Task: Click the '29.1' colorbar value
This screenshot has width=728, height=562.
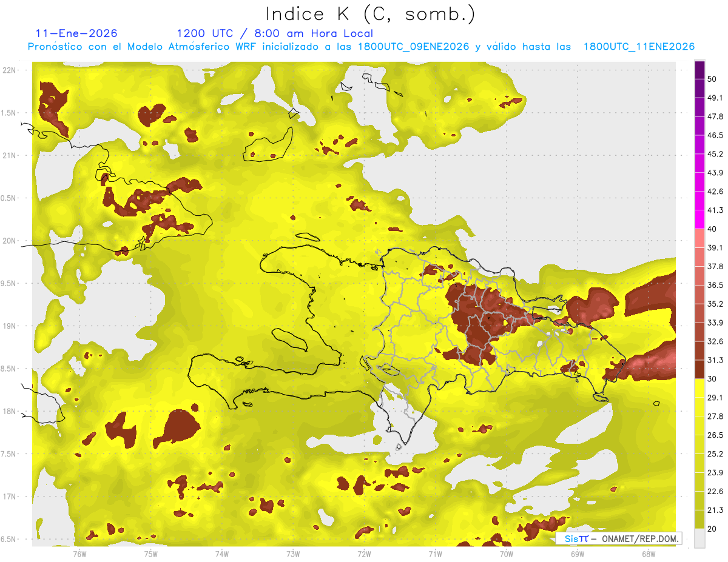Action: click(716, 398)
